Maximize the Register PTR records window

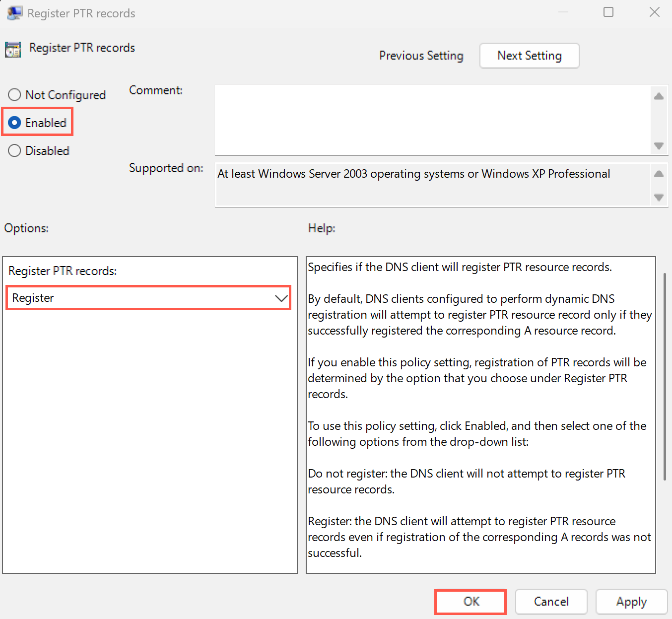click(608, 12)
